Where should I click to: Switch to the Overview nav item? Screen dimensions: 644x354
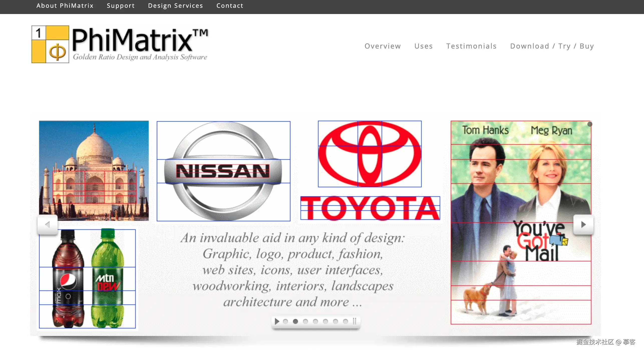point(383,46)
